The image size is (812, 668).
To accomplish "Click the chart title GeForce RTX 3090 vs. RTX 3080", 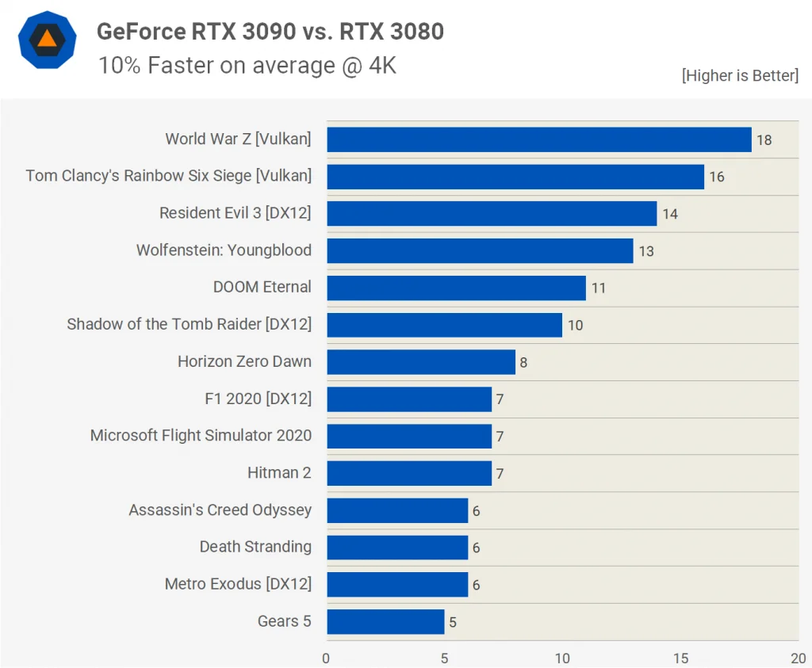I will pyautogui.click(x=270, y=32).
